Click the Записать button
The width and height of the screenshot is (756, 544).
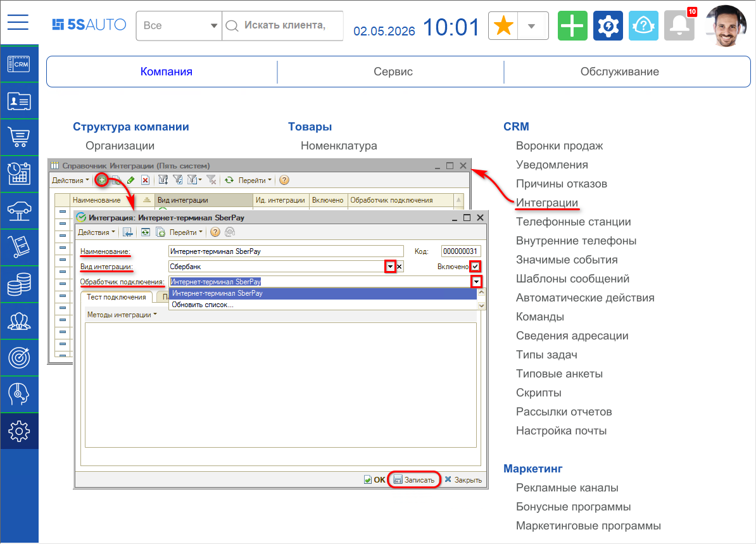click(x=414, y=480)
